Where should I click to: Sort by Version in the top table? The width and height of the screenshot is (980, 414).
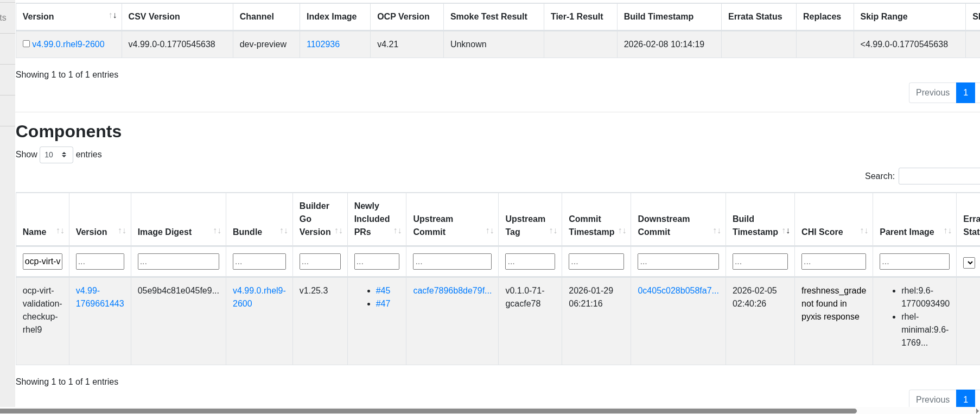coord(112,16)
